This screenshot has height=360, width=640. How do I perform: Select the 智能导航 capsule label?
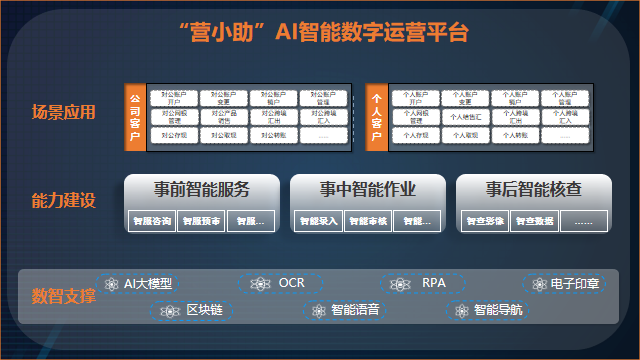[x=498, y=310]
